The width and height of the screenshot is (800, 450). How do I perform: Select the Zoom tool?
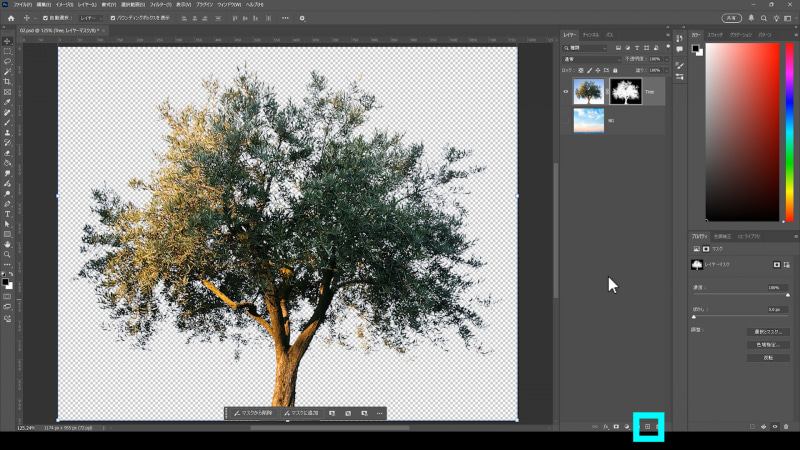tap(7, 255)
